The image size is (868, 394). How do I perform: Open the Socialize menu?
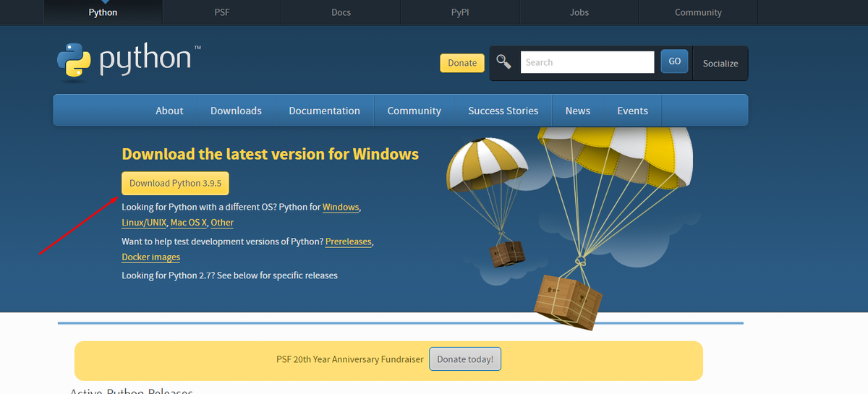(x=720, y=64)
